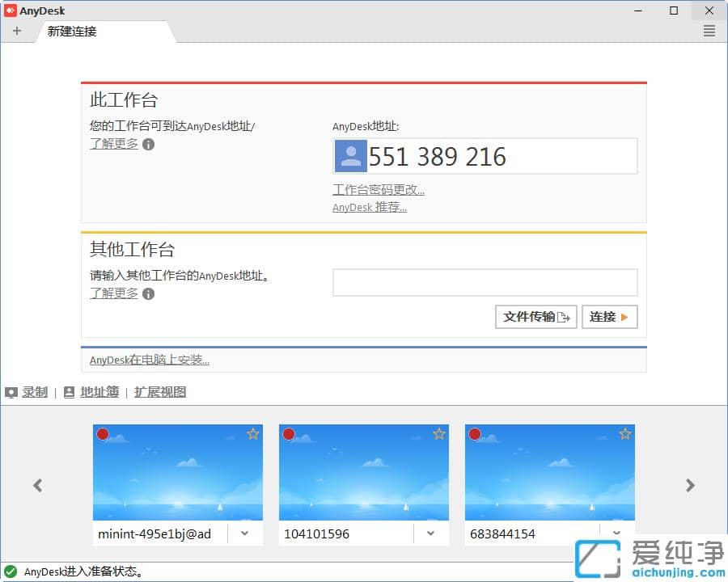
Task: Click the green status checkmark in the bottom bar
Action: pyautogui.click(x=10, y=571)
